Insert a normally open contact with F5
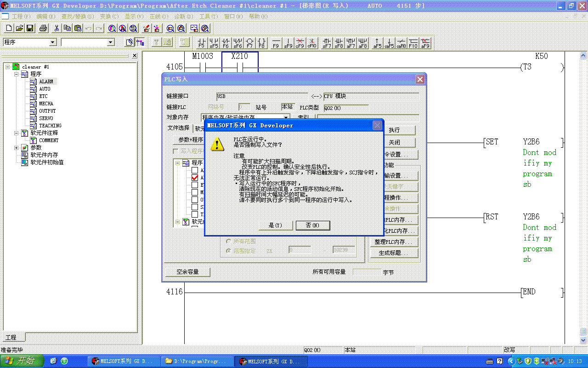This screenshot has width=588, height=368. click(x=201, y=43)
